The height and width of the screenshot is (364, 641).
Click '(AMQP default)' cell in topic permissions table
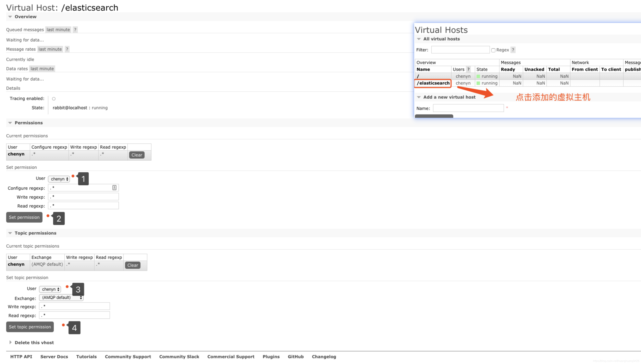47,264
